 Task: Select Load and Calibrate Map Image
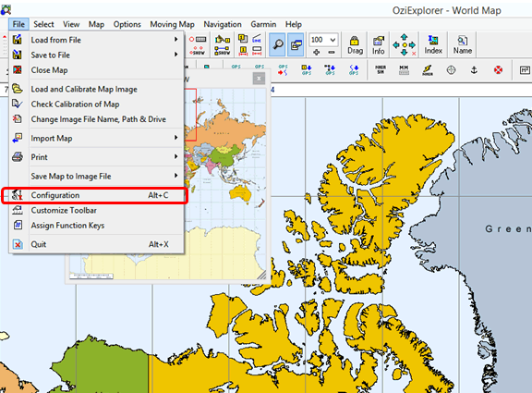97,89
